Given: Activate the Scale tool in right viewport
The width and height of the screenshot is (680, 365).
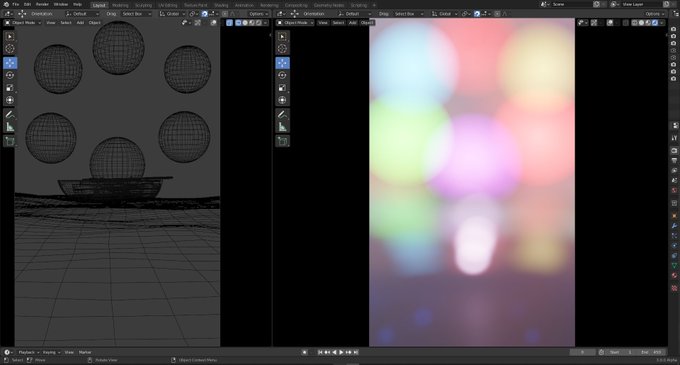Looking at the screenshot, I should (282, 88).
